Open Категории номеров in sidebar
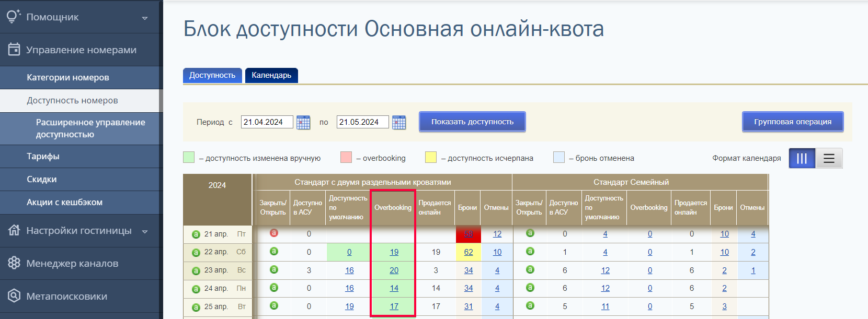Screen dimensions: 868x319 (x=68, y=77)
